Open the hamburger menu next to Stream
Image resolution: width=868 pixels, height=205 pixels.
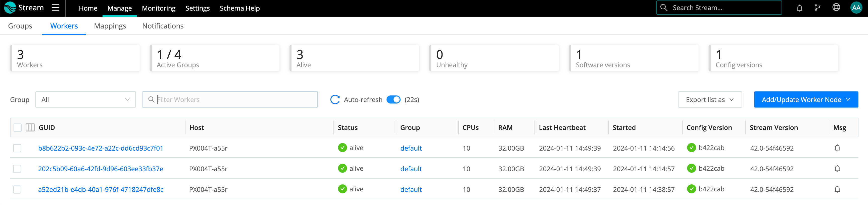[56, 8]
